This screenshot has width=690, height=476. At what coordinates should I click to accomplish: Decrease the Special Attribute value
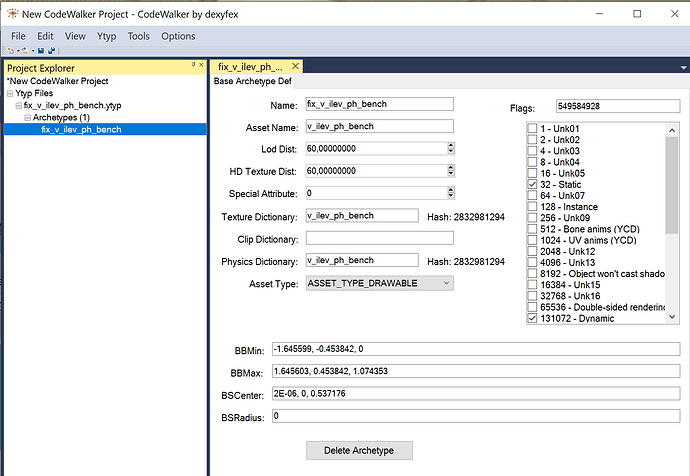coord(451,195)
